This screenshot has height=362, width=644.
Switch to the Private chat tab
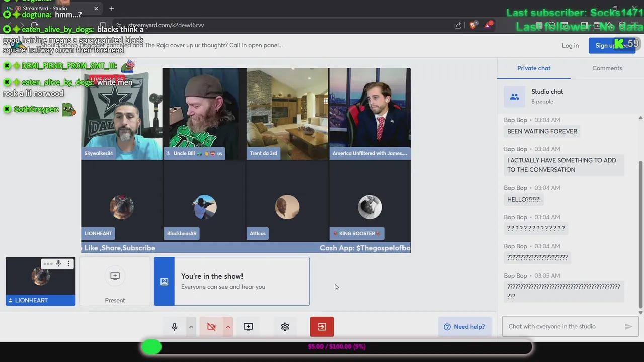[x=534, y=68]
